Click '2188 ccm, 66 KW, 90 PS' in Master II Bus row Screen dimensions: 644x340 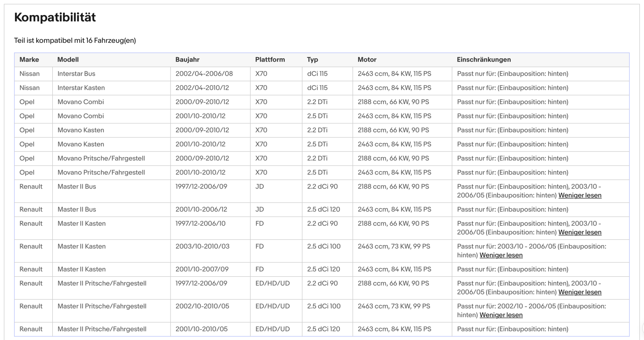pos(393,187)
